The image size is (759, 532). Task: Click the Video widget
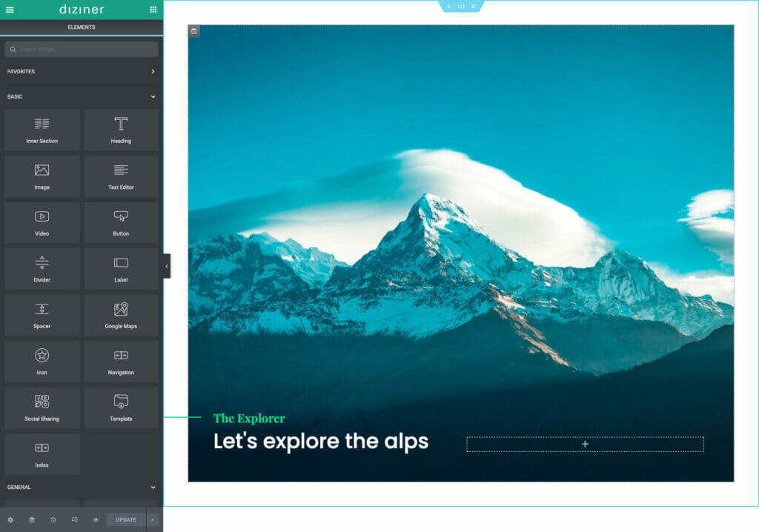(42, 223)
